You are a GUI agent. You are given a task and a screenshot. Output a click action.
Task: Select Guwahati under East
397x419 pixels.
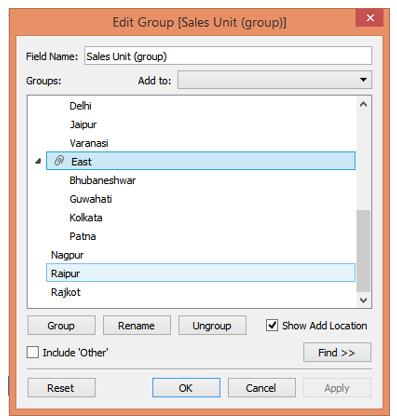pos(91,199)
